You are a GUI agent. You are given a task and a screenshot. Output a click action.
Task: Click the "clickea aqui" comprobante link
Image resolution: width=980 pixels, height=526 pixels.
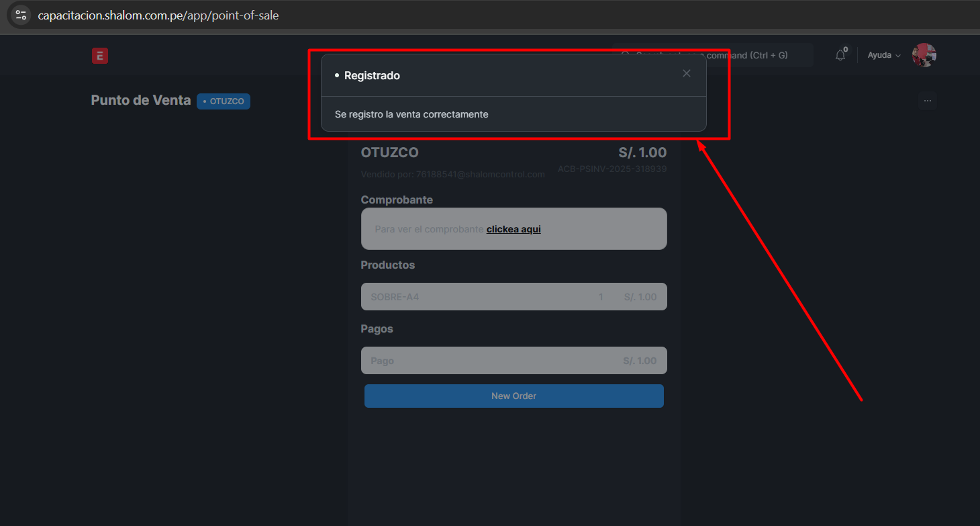(x=513, y=229)
